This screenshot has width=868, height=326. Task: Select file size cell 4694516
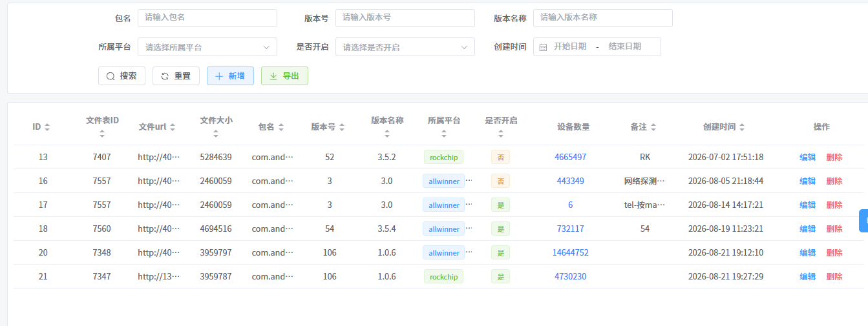pos(216,229)
